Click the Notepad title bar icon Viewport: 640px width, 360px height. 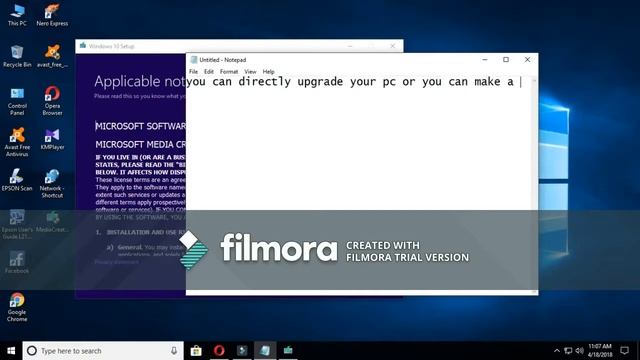[194, 60]
